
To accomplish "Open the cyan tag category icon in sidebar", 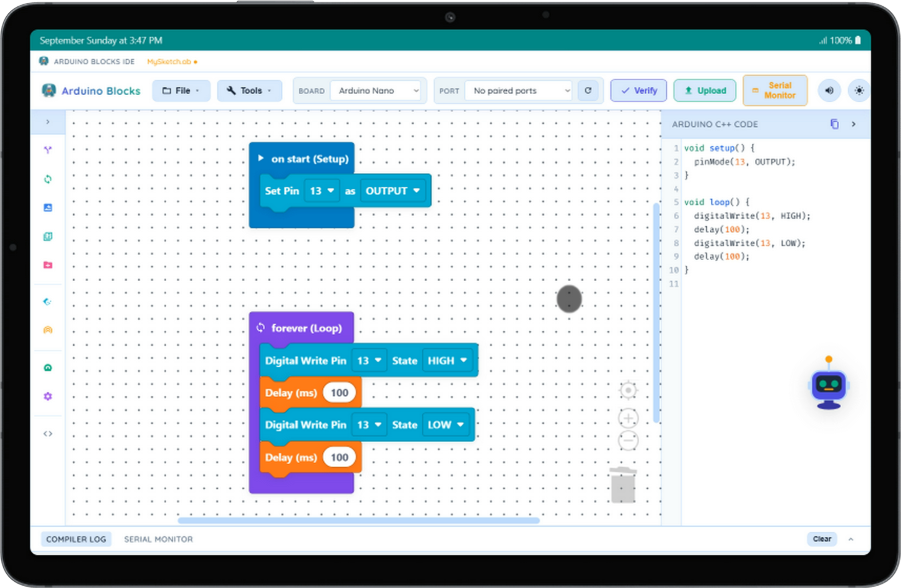I will [48, 302].
